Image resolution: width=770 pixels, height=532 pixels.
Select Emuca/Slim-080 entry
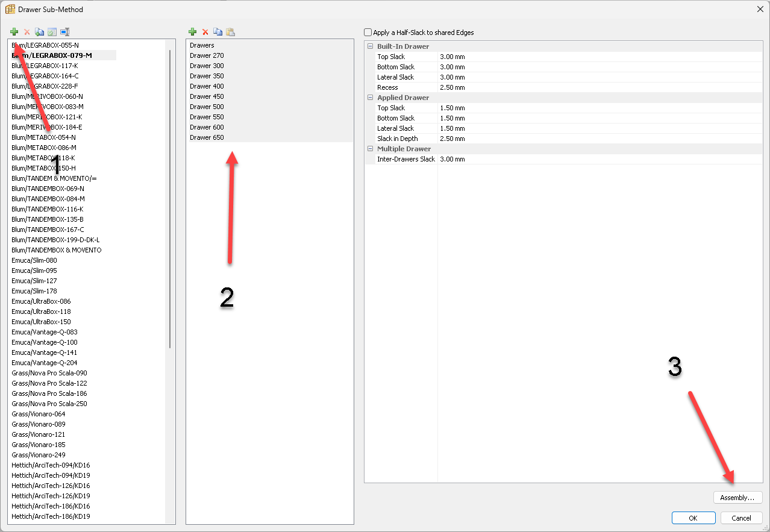[x=34, y=260]
